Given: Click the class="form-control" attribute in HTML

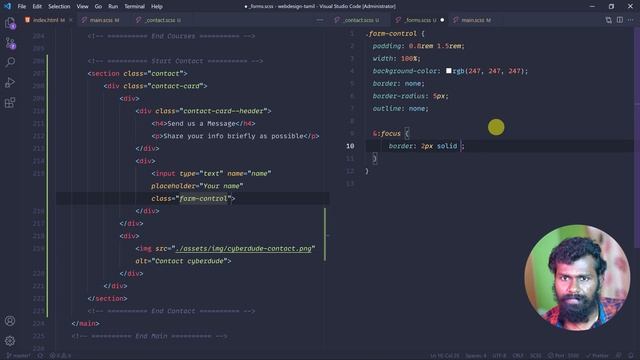Looking at the screenshot, I should click(191, 199).
